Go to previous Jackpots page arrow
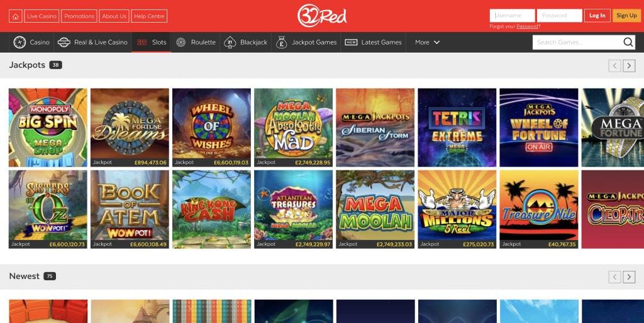 (614, 65)
